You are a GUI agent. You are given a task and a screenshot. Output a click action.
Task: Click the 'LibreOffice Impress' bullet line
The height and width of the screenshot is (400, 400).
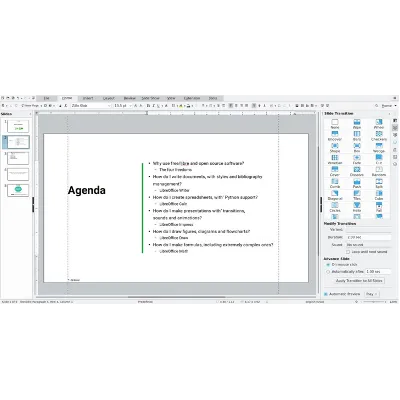[x=176, y=224]
